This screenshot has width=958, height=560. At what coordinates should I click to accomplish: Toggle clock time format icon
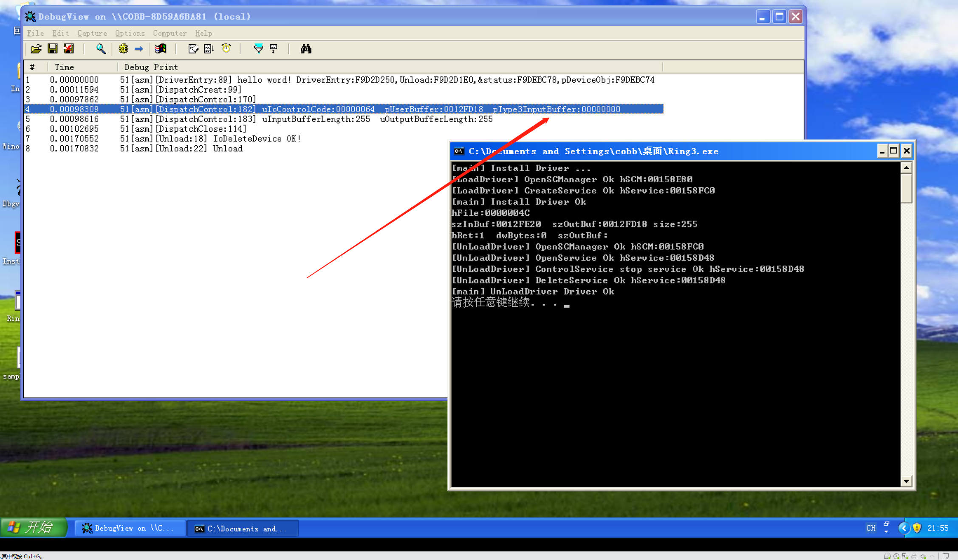coord(226,49)
